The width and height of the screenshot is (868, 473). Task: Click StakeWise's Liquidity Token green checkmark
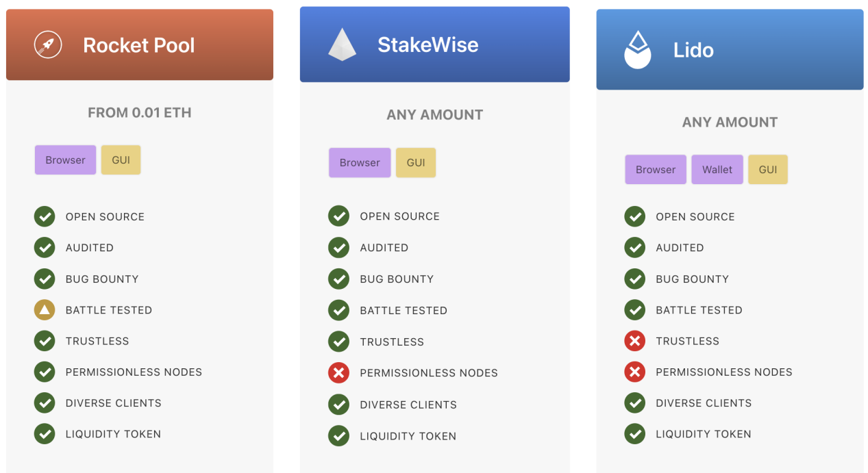pos(338,436)
